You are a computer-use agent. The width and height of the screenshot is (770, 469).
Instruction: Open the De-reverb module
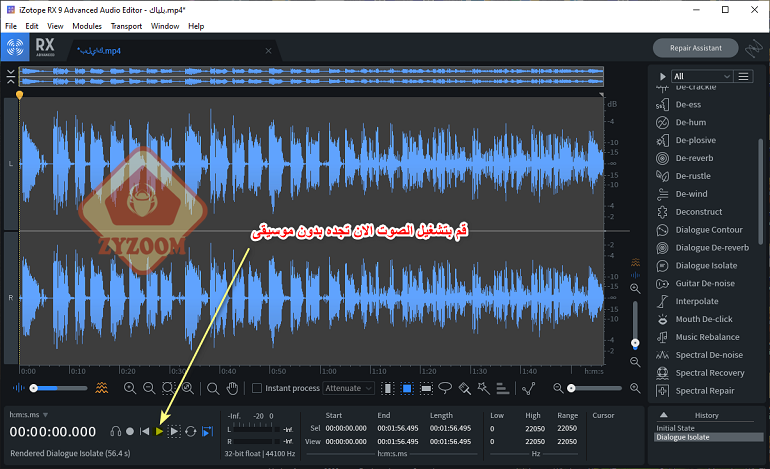[x=693, y=158]
